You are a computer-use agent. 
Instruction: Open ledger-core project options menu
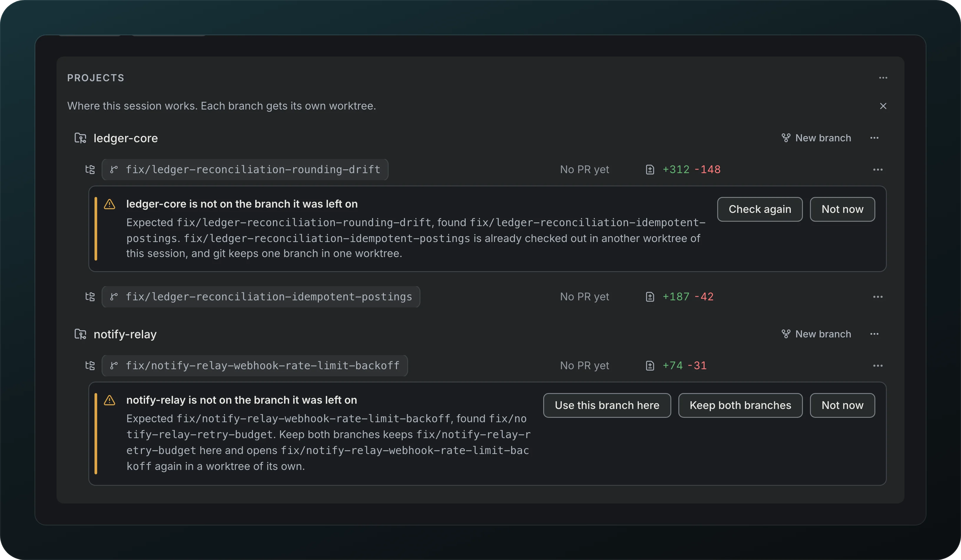tap(874, 138)
